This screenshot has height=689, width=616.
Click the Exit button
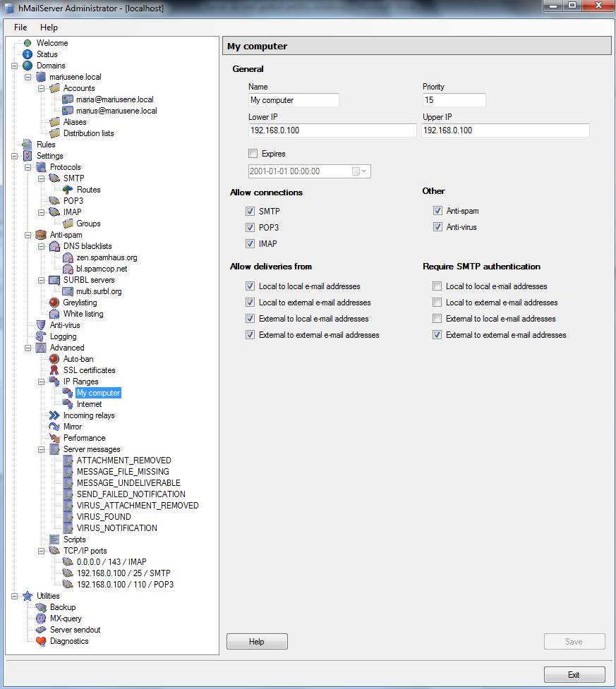pyautogui.click(x=574, y=675)
